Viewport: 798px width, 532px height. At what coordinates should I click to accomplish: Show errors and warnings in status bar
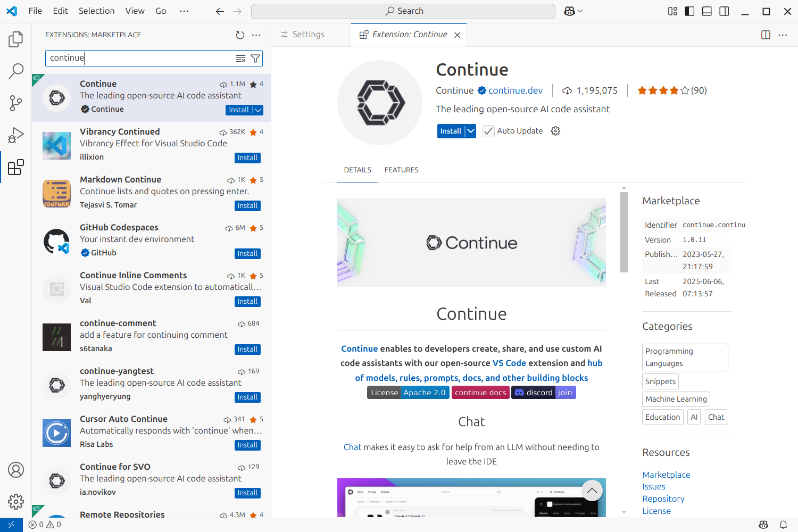(45, 525)
